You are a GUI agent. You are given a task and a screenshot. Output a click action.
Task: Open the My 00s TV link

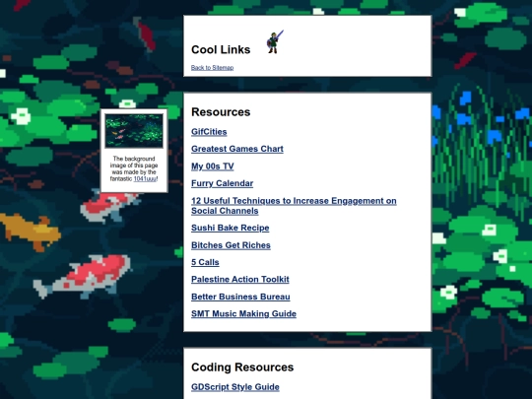pyautogui.click(x=213, y=166)
